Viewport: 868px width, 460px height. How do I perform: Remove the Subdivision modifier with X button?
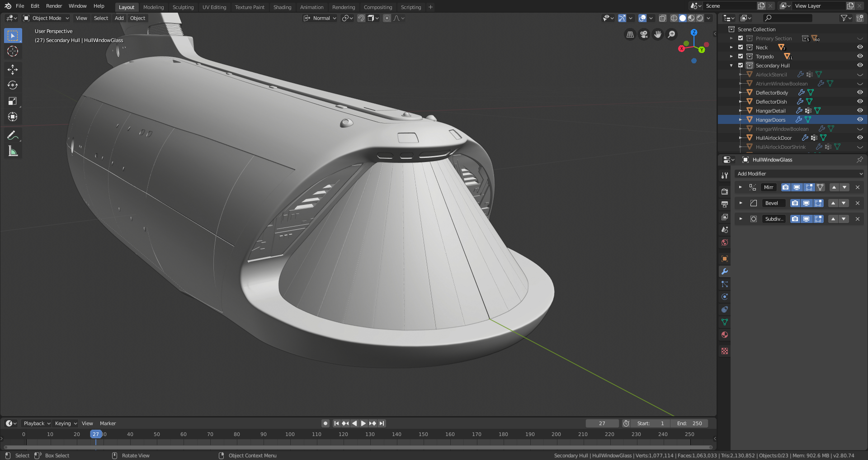point(858,219)
